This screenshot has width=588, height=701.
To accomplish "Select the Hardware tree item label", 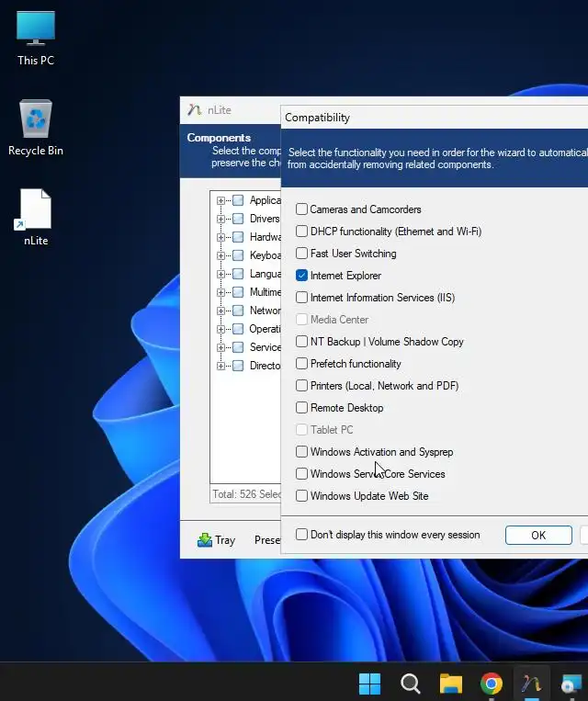I will click(x=266, y=237).
